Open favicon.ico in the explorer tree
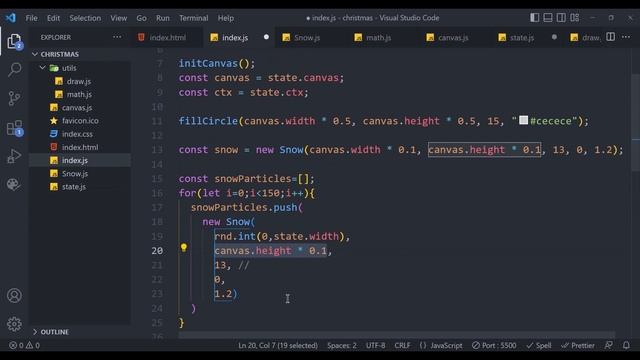 click(80, 121)
